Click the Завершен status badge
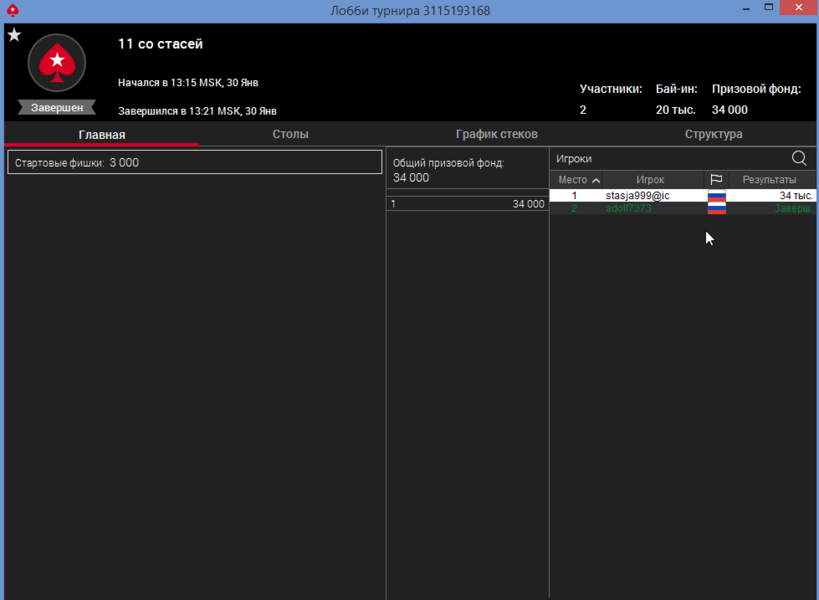Viewport: 819px width, 600px height. [x=57, y=107]
